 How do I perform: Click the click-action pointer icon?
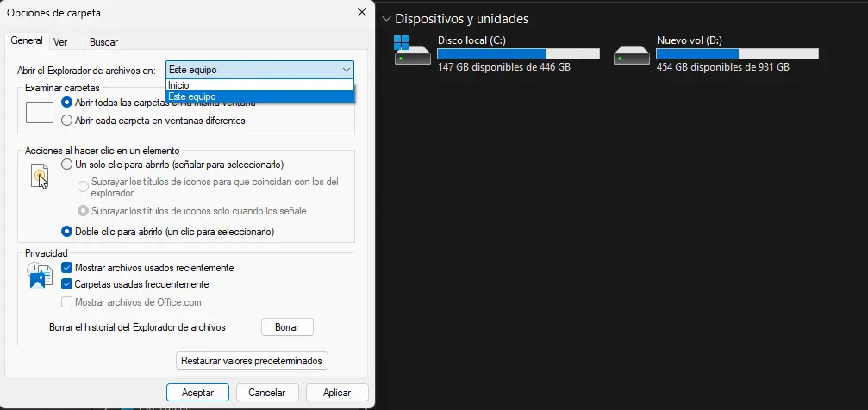coord(40,177)
